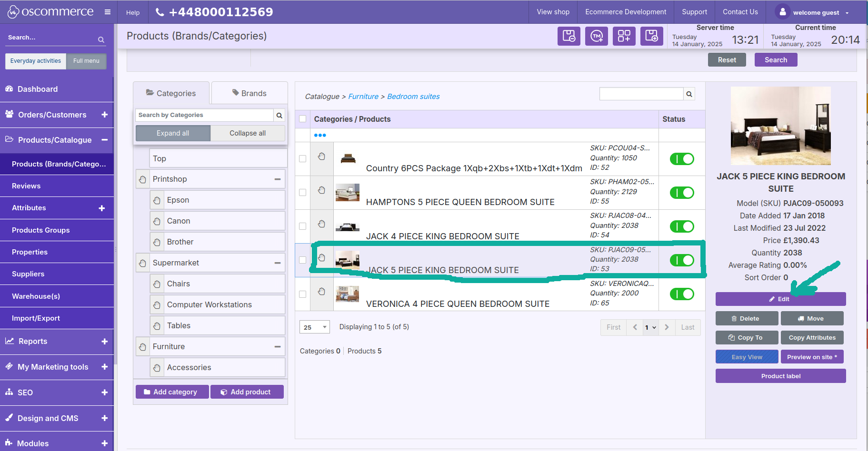This screenshot has width=868, height=451.
Task: Click the drag handle icon for Tables
Action: coord(157,326)
